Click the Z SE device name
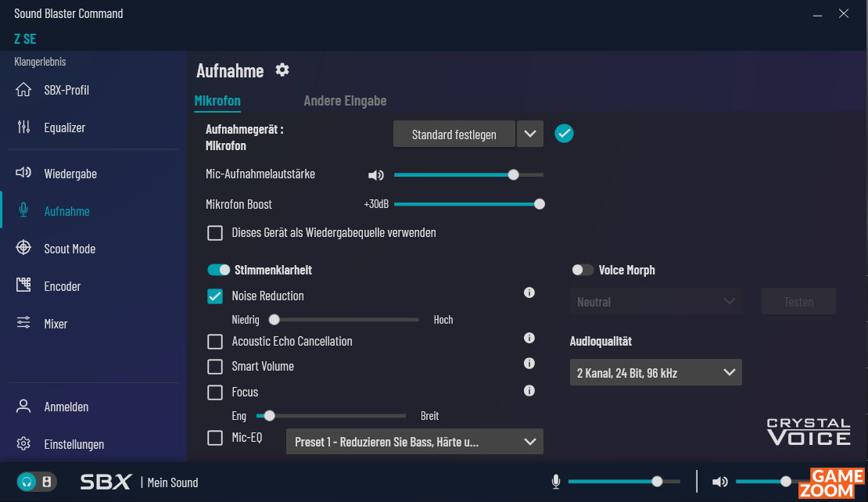Image resolution: width=868 pixels, height=502 pixels. [25, 39]
